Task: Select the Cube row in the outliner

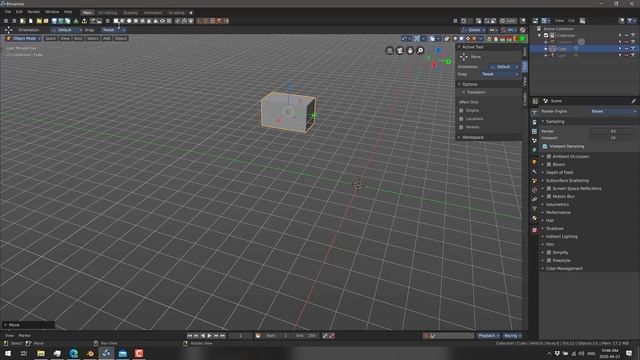Action: (584, 49)
